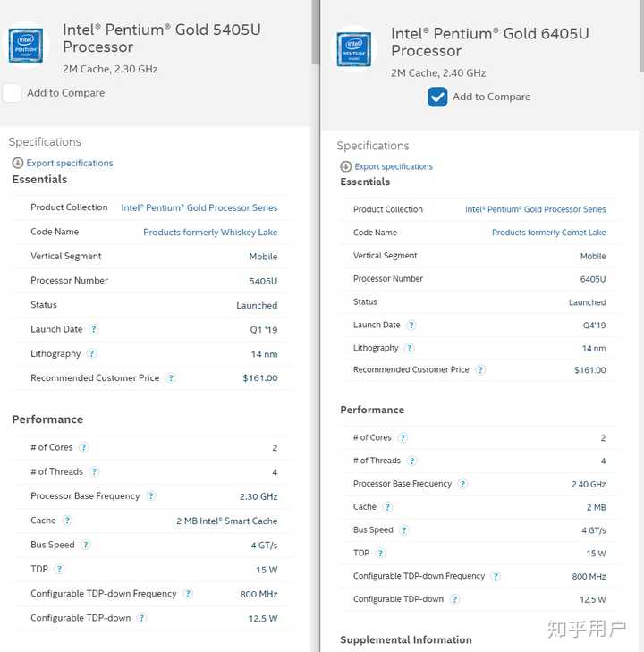Uncheck Add to Compare for 6405U
Screen dimensions: 644x652
[x=437, y=97]
